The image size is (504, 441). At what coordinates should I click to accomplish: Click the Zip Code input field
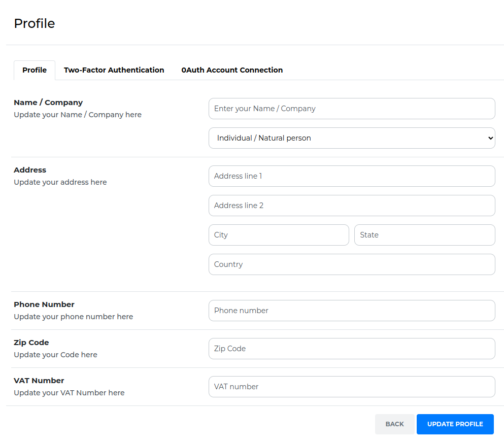[352, 349]
